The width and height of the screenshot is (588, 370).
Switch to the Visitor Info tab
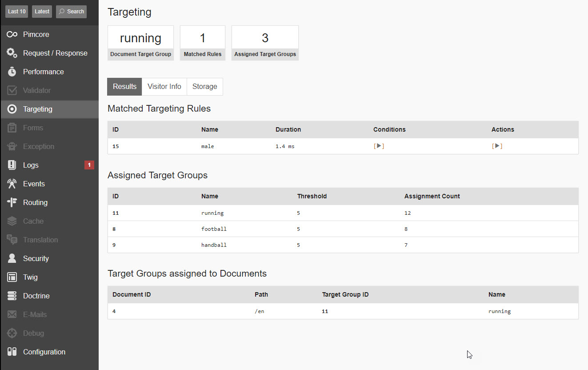(x=164, y=87)
